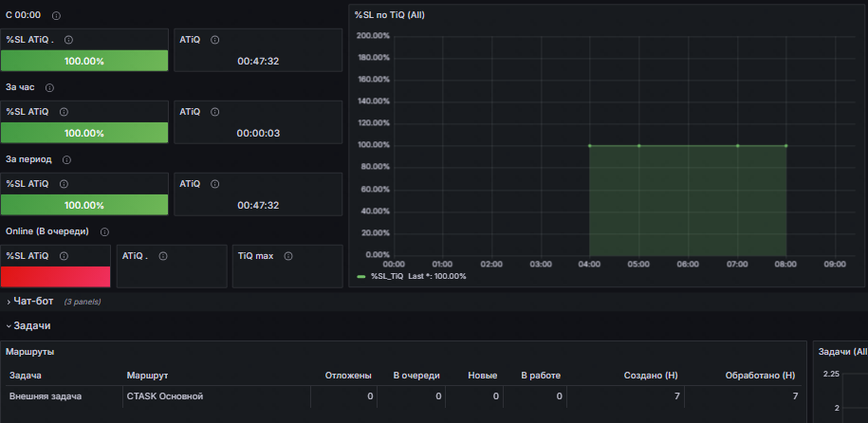
Task: Toggle '%SL_TiQ' series in chart legend
Action: pyautogui.click(x=386, y=276)
